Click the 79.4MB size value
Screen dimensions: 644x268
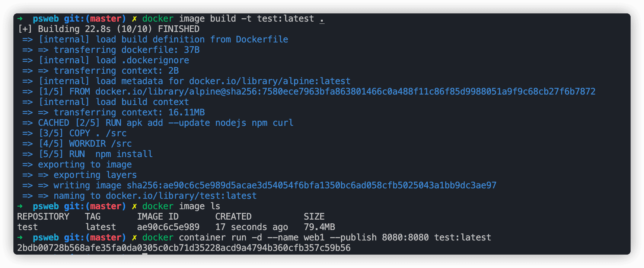[x=319, y=227]
